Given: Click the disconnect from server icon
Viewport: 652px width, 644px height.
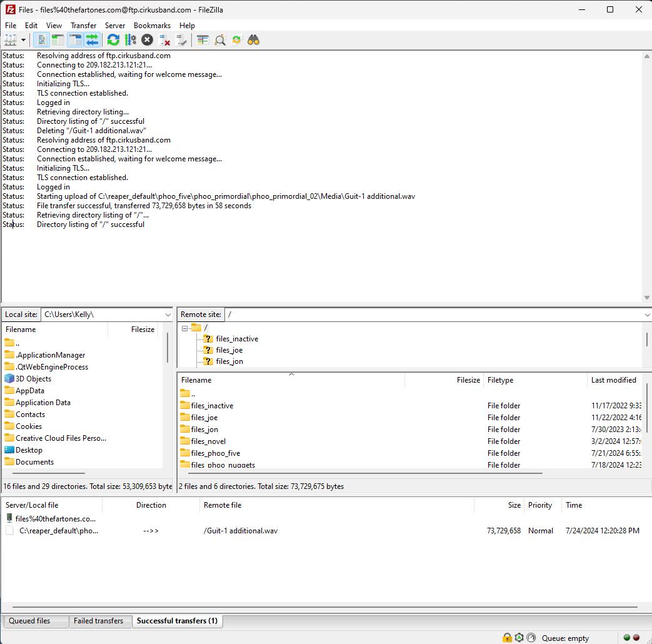Looking at the screenshot, I should 164,40.
